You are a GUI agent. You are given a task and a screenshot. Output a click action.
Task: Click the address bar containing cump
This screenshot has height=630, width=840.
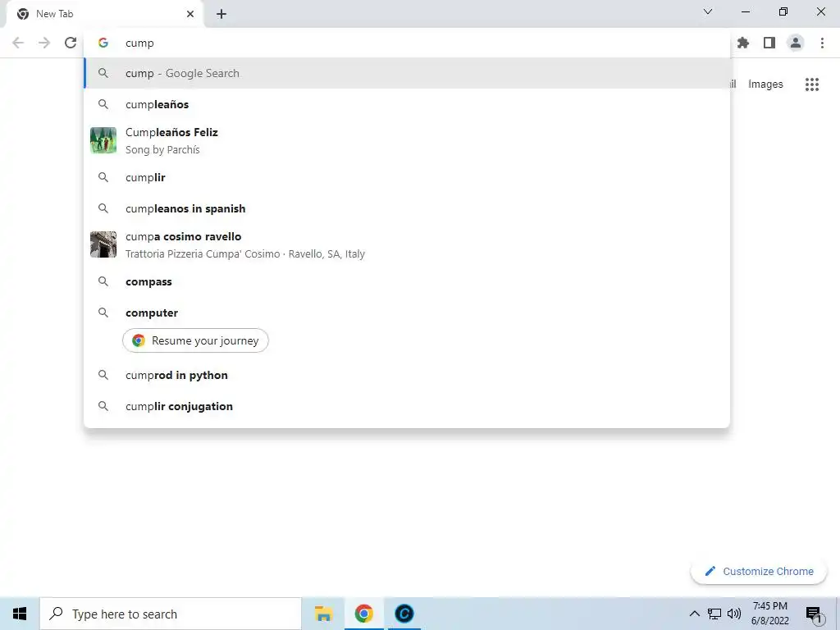tap(407, 43)
